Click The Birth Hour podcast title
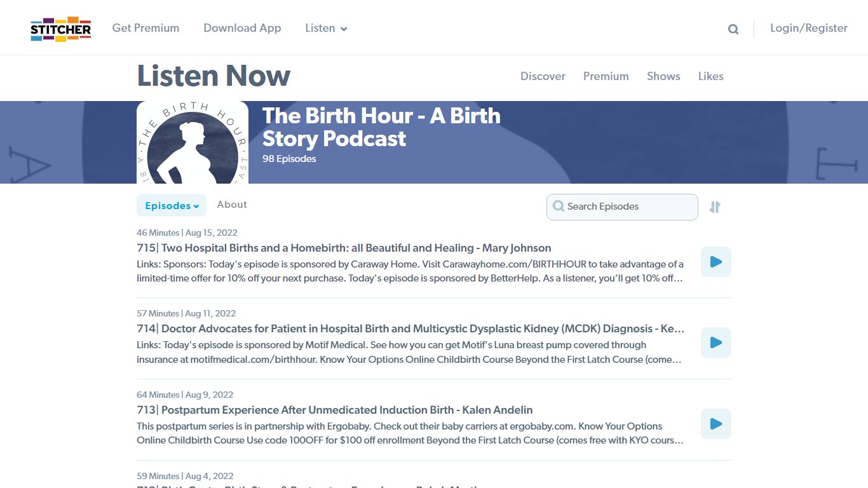868x488 pixels. 381,127
